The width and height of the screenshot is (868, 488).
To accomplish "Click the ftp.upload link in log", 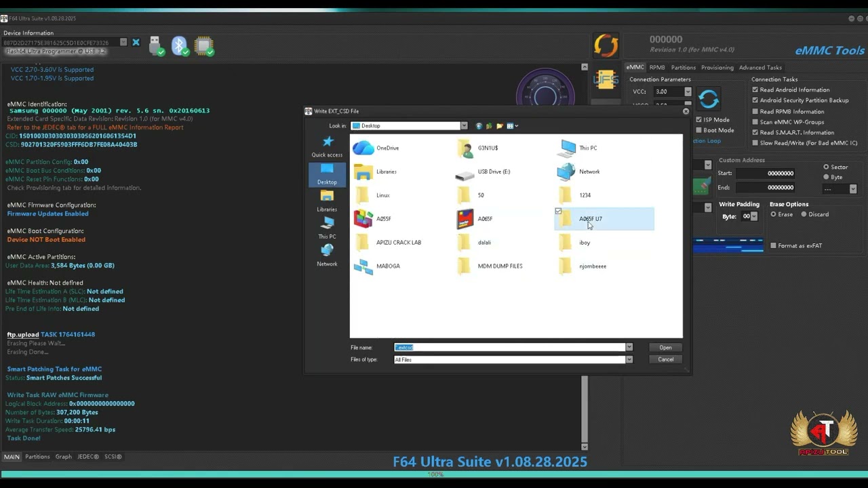I will pyautogui.click(x=23, y=334).
